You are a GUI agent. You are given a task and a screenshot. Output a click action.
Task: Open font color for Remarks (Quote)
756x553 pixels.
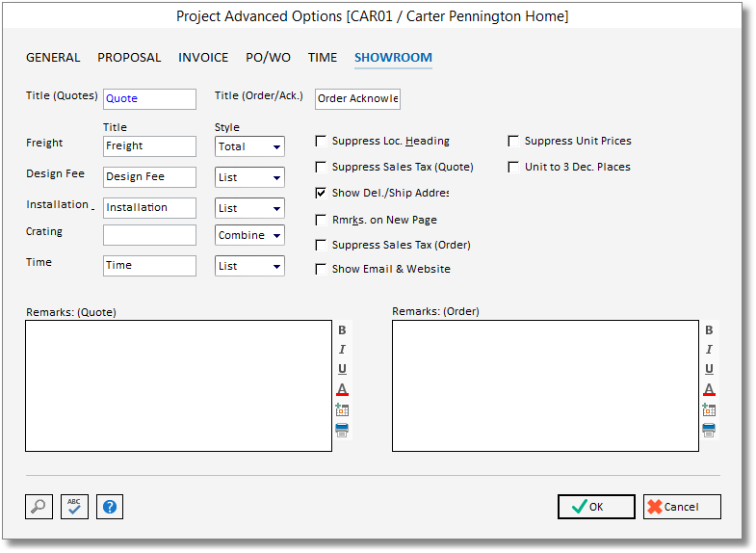[x=342, y=389]
